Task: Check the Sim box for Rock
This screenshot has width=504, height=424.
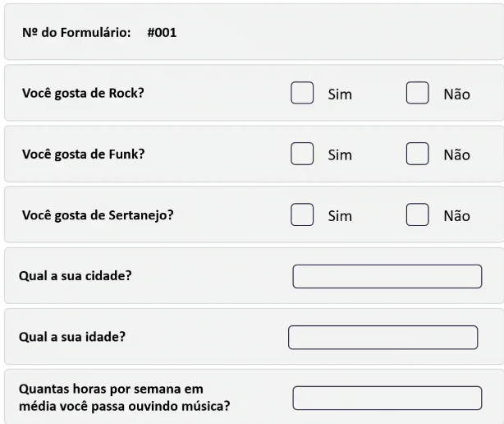Action: click(303, 93)
